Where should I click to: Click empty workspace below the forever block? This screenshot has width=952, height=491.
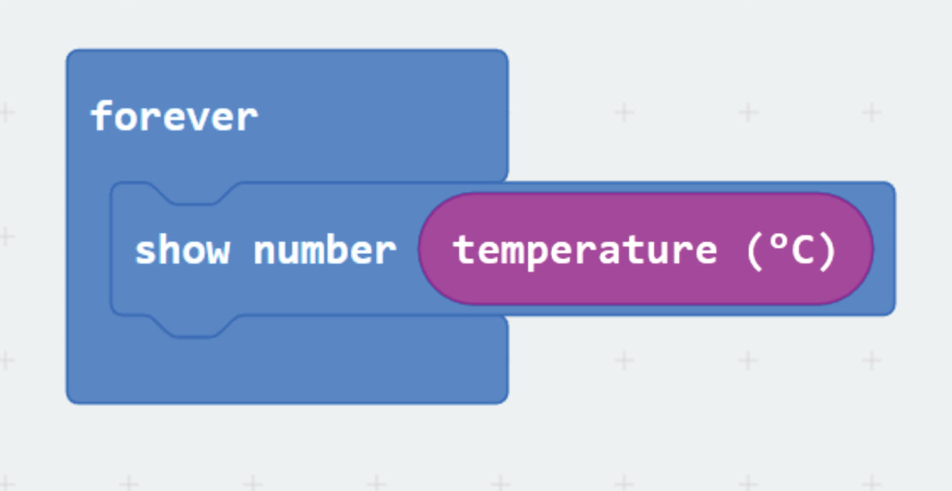point(285,446)
